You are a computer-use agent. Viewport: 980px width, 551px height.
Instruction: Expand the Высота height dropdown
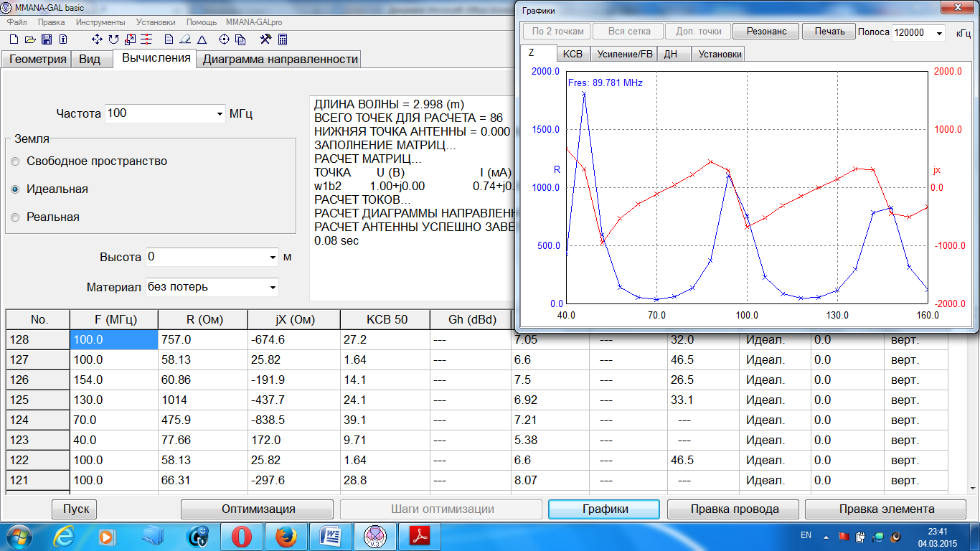(273, 257)
